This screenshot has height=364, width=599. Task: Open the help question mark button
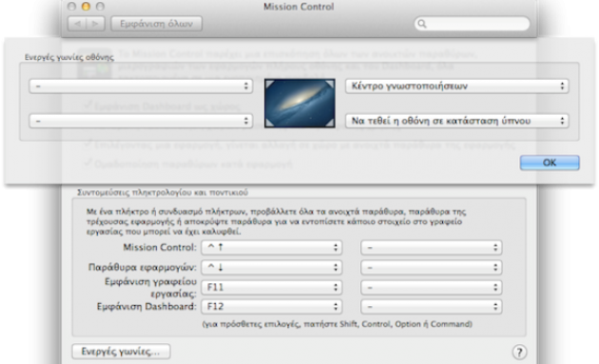pyautogui.click(x=519, y=352)
